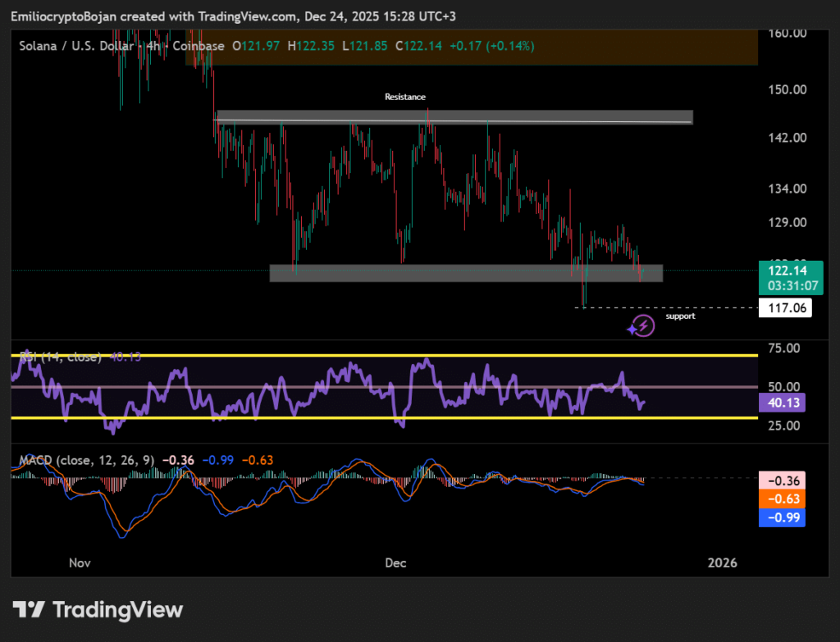Screen dimensions: 840x642
Task: Select the 2026 label on the time axis
Action: [722, 563]
